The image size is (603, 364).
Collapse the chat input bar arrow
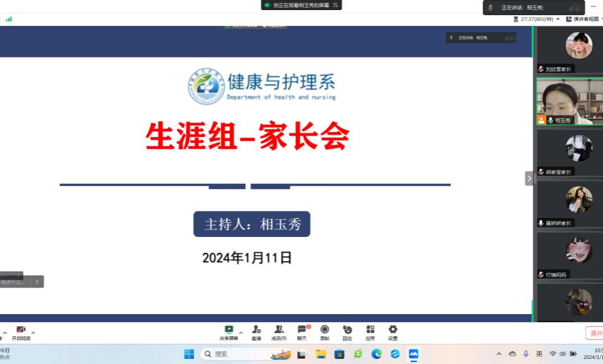37,282
